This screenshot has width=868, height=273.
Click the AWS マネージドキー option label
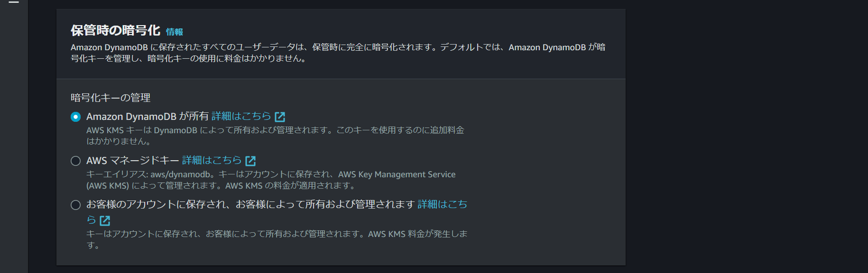(x=132, y=160)
